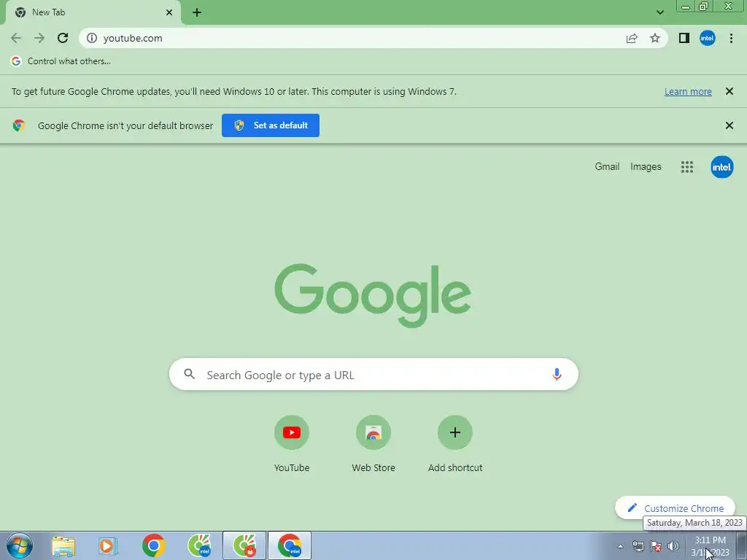
Task: Open the Google apps grid
Action: coord(687,167)
